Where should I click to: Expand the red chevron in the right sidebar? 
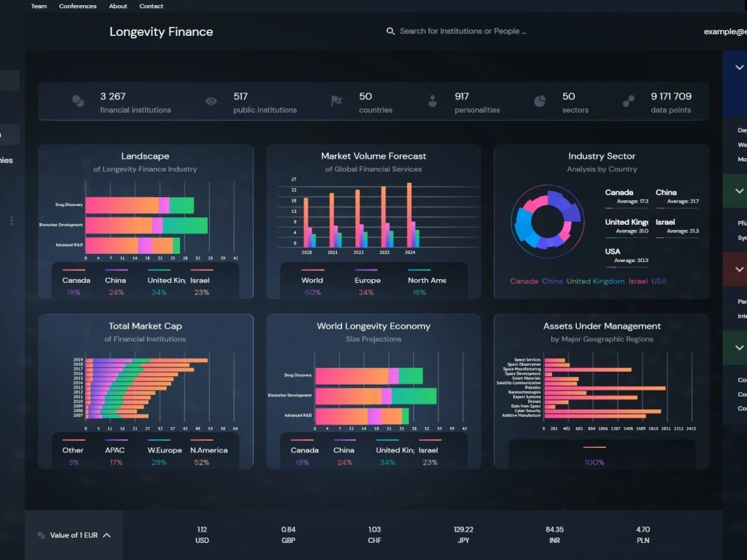pos(738,270)
